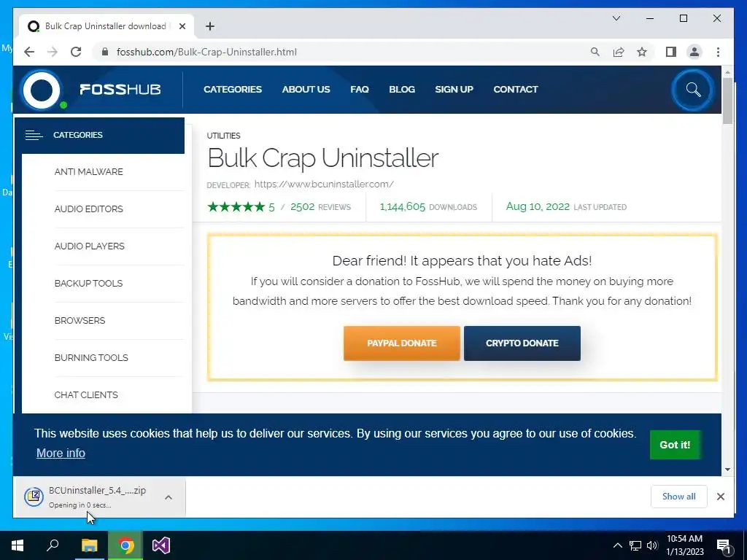Bookmark this page with the star icon
This screenshot has width=747, height=560.
(642, 52)
